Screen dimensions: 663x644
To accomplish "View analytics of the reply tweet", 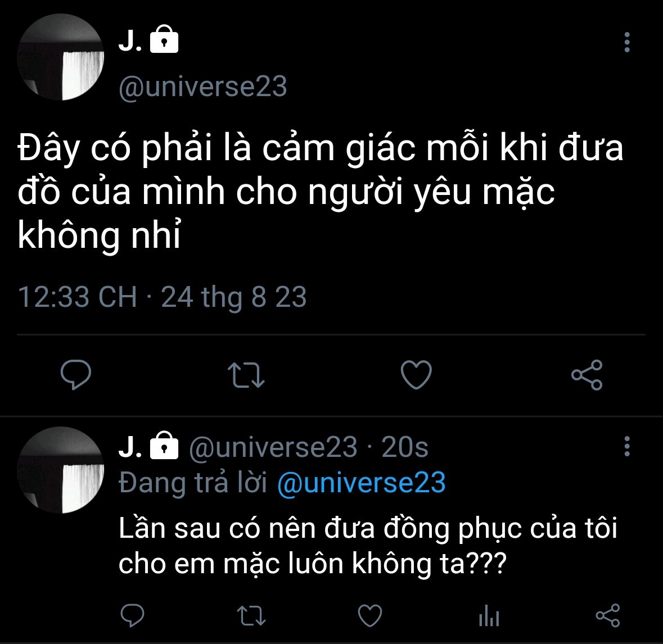I will click(x=489, y=616).
